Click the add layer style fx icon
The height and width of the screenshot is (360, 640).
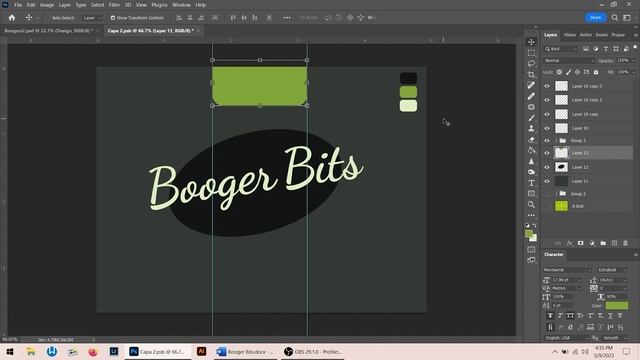(569, 243)
